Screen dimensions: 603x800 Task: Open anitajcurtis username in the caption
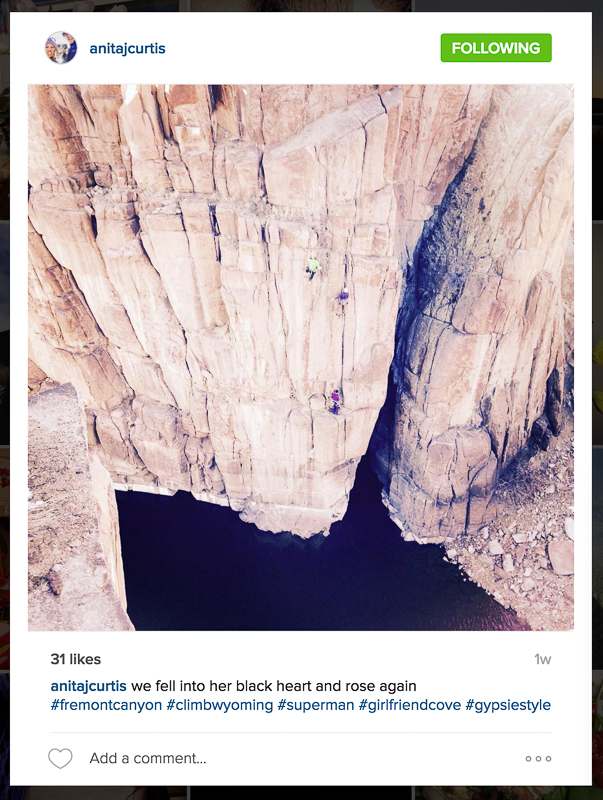(x=88, y=686)
